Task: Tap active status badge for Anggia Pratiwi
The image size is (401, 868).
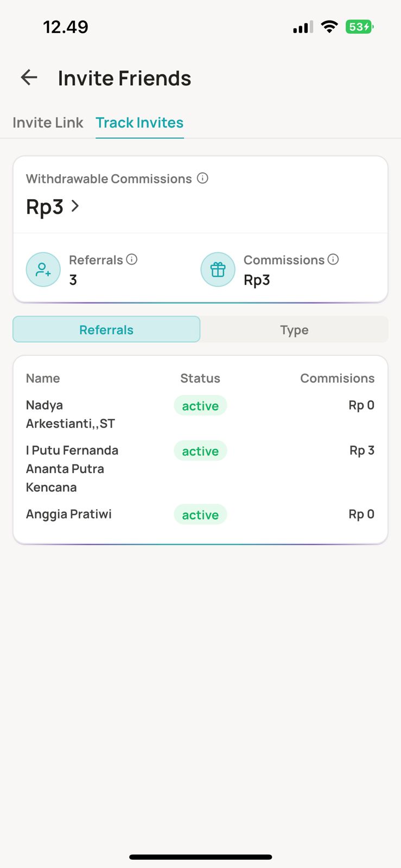Action: tap(200, 515)
